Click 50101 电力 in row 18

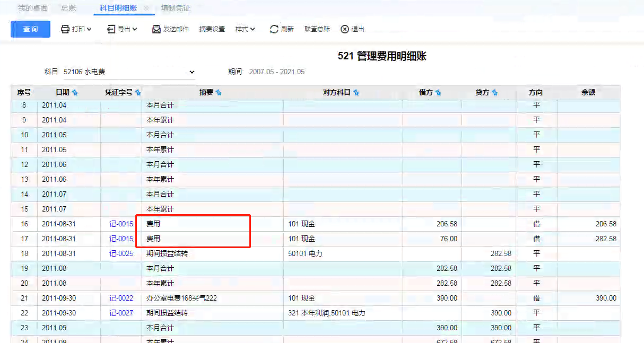305,254
